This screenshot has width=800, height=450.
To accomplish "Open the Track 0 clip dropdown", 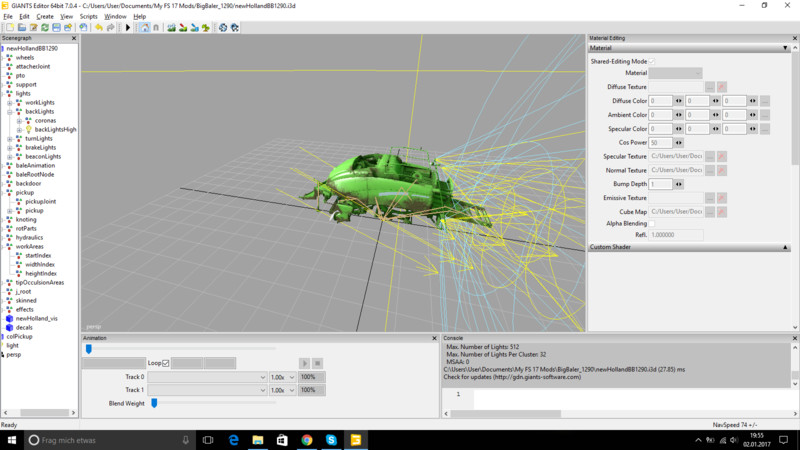I will point(207,377).
